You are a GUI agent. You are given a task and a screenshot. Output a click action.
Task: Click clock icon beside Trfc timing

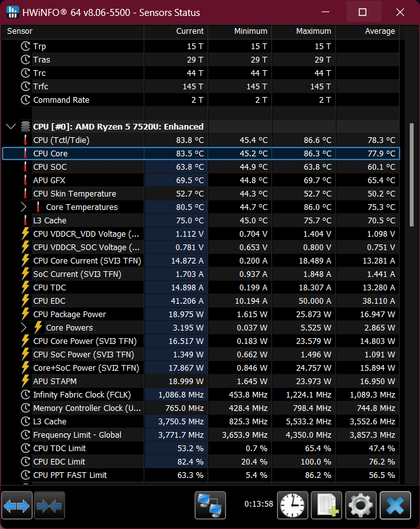click(26, 86)
